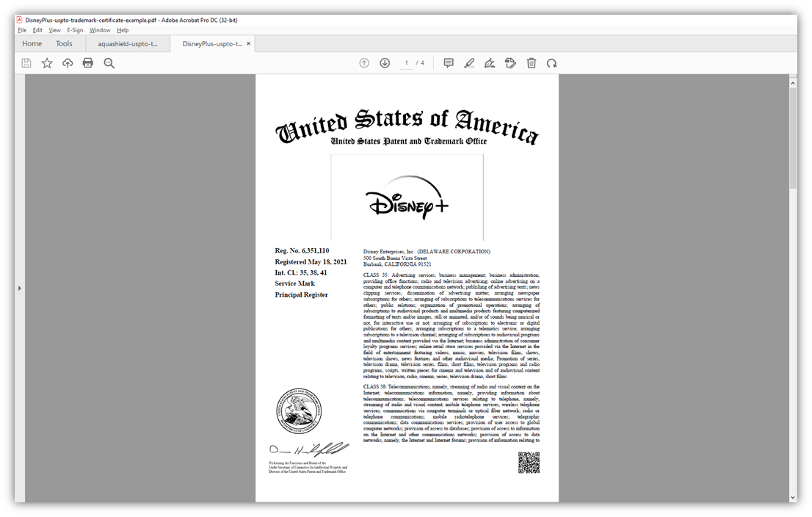The image size is (812, 517).
Task: Rotate the page with the rotate icon
Action: point(551,63)
